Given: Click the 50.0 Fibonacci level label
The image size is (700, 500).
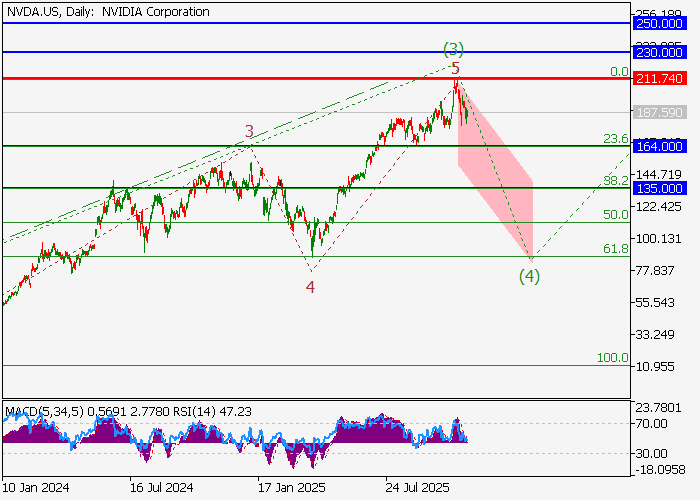Looking at the screenshot, I should coord(614,214).
